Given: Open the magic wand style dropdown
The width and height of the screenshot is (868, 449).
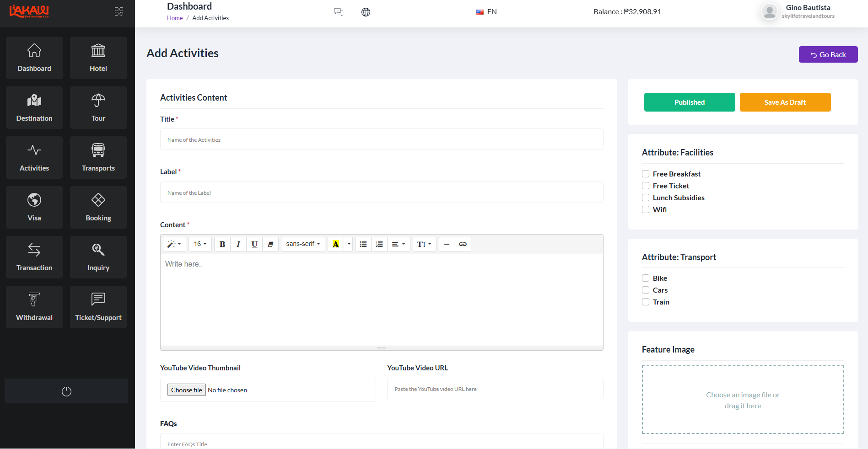Looking at the screenshot, I should point(174,244).
